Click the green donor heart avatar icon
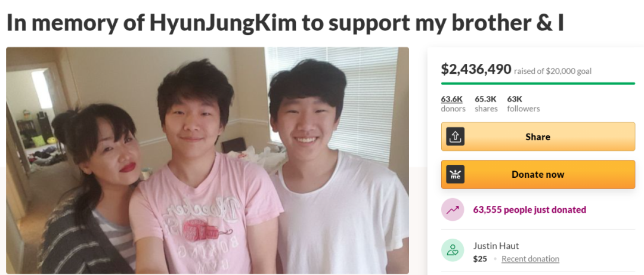 pyautogui.click(x=453, y=251)
